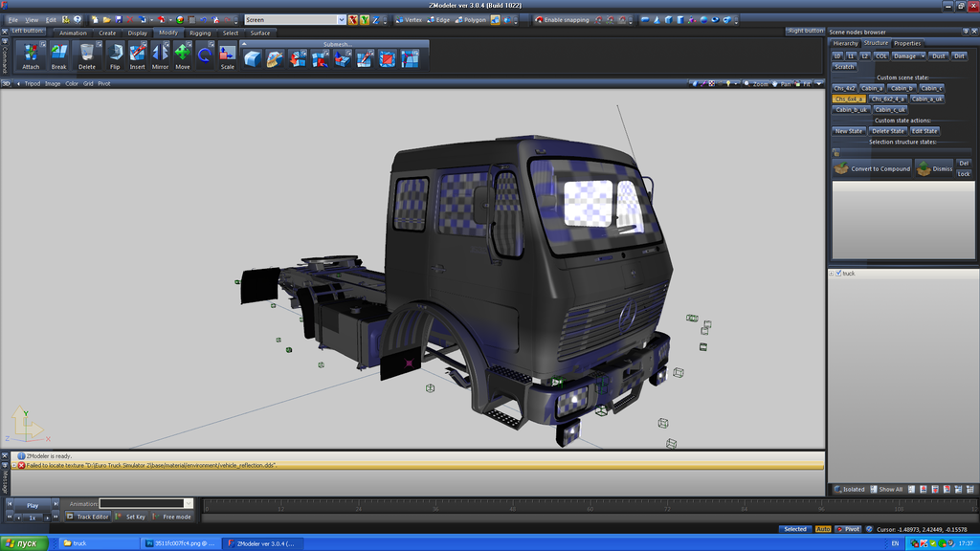Select the Attach tool

tap(31, 56)
